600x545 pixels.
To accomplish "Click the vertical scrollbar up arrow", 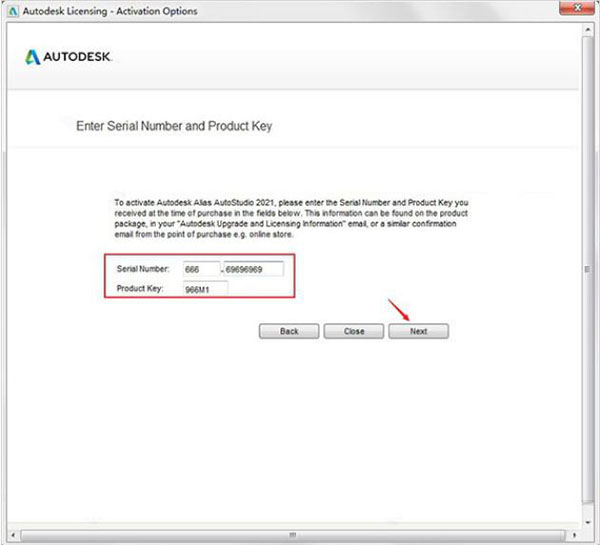I will pos(588,29).
